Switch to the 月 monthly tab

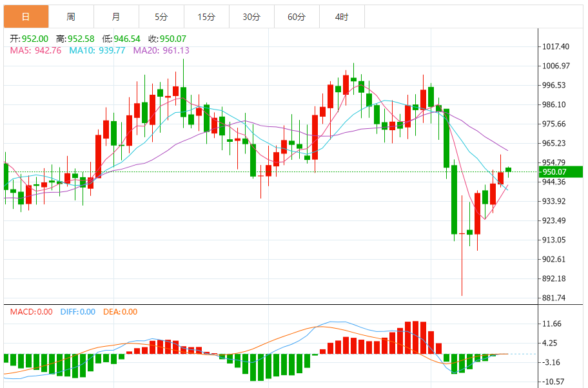[x=116, y=17]
